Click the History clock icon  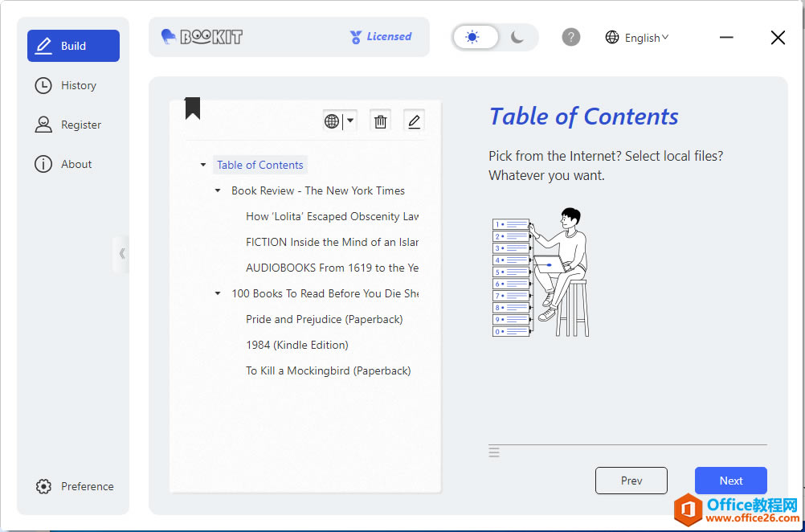(x=43, y=85)
